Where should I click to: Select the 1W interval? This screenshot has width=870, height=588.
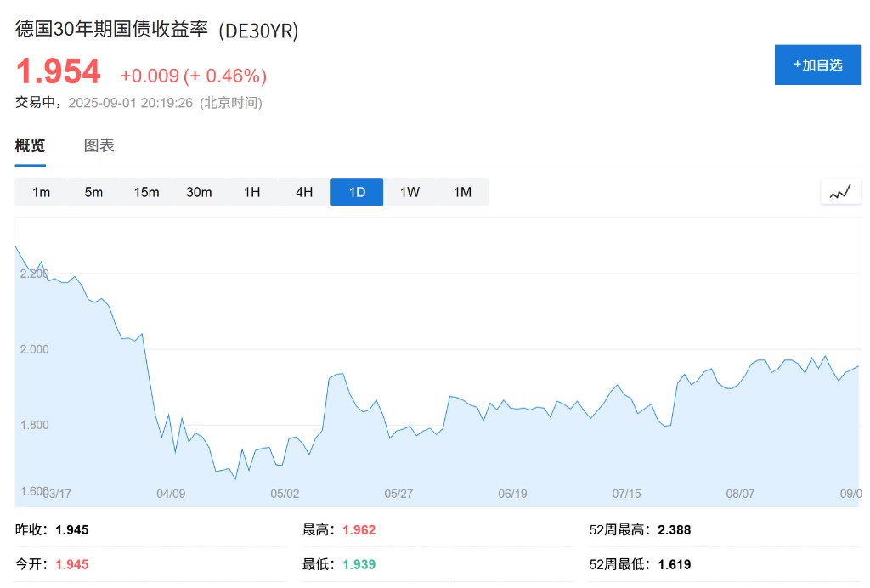410,192
